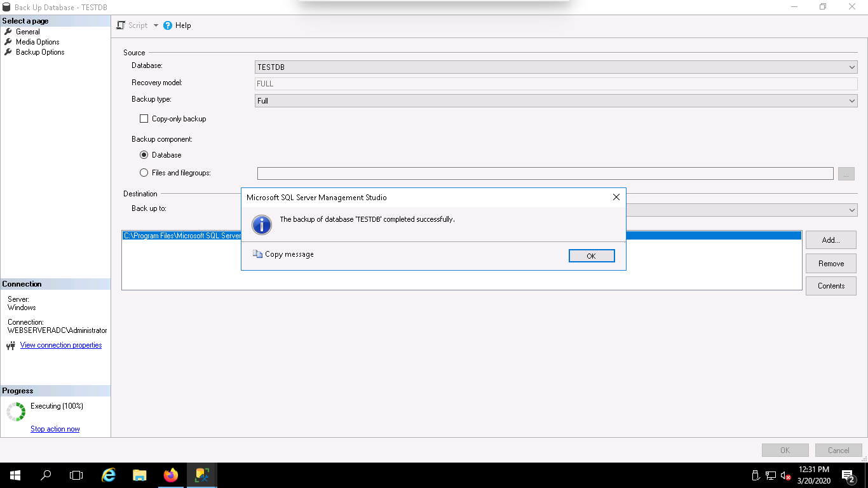Expand the Database dropdown showing TESTDB
868x488 pixels.
coord(851,67)
